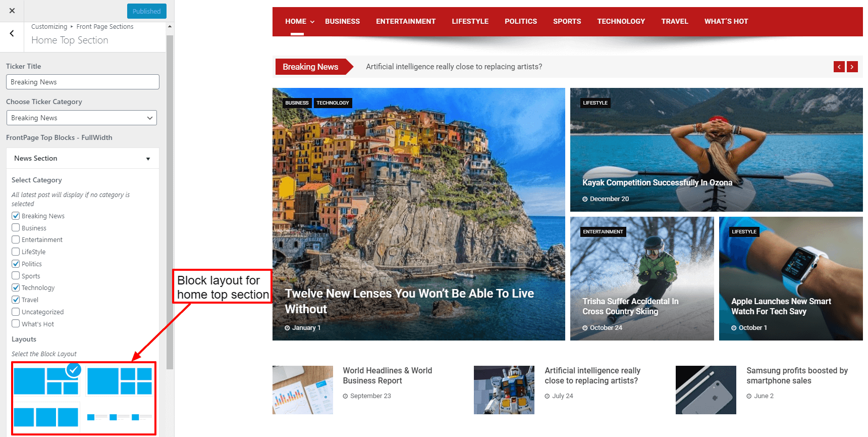Select the first block layout icon
868x437 pixels.
(46, 381)
